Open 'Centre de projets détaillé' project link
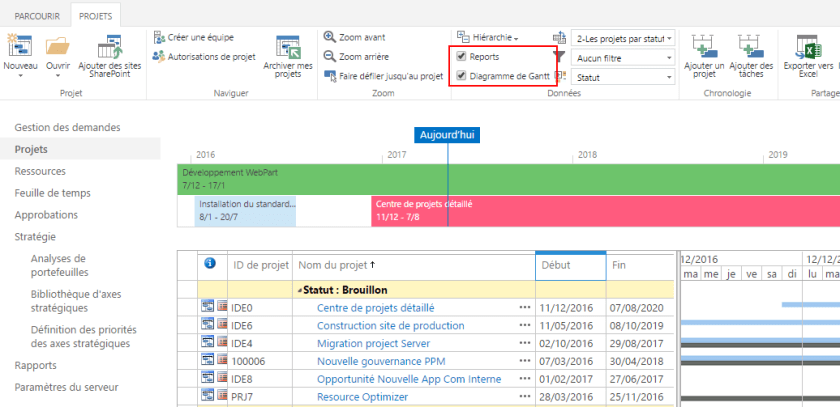The height and width of the screenshot is (407, 840). click(x=376, y=308)
